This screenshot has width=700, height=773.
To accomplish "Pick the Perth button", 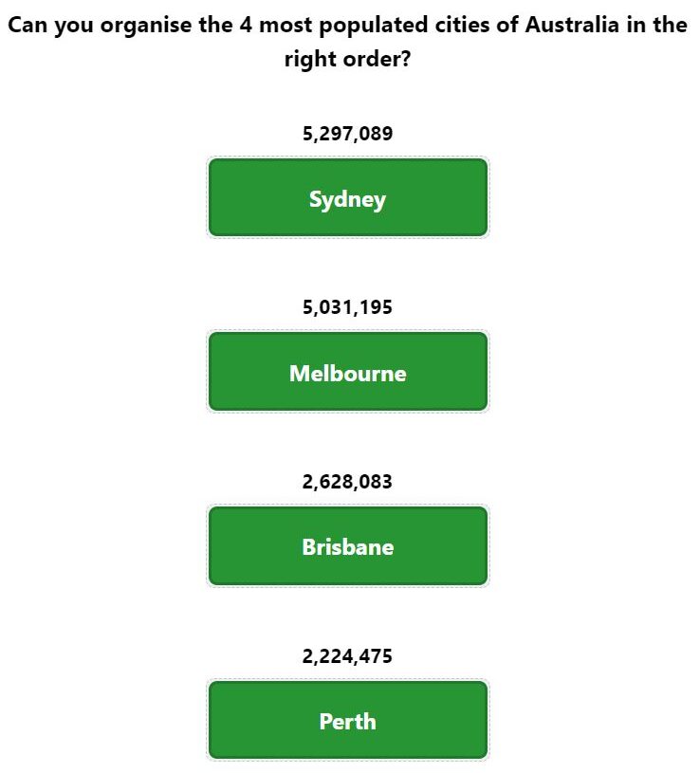I will coord(348,720).
